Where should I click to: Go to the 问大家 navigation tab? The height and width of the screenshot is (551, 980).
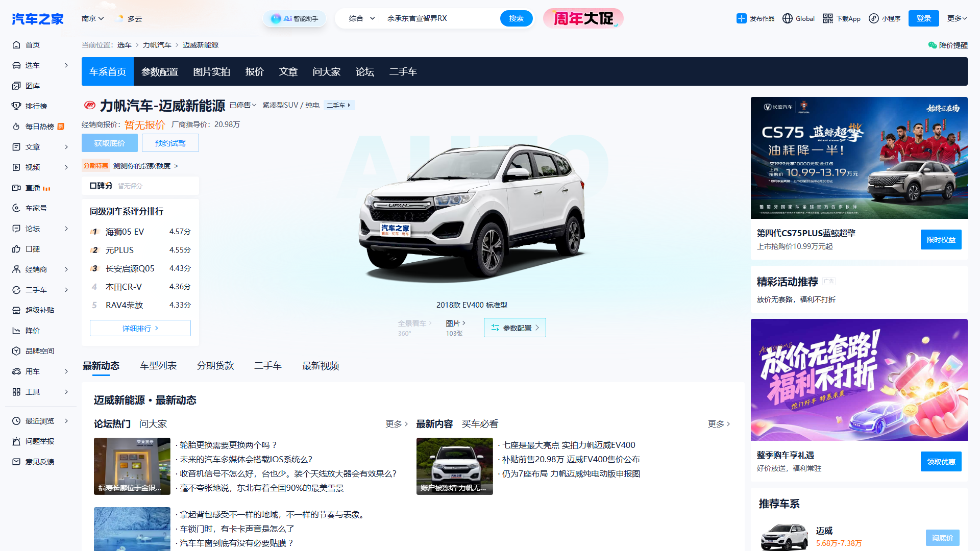point(327,71)
